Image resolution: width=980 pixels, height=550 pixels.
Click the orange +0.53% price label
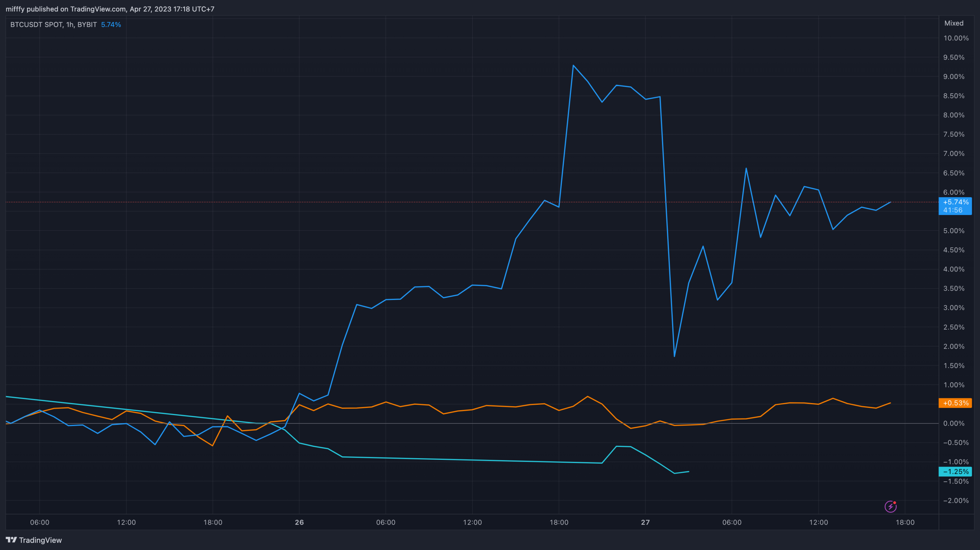point(955,403)
